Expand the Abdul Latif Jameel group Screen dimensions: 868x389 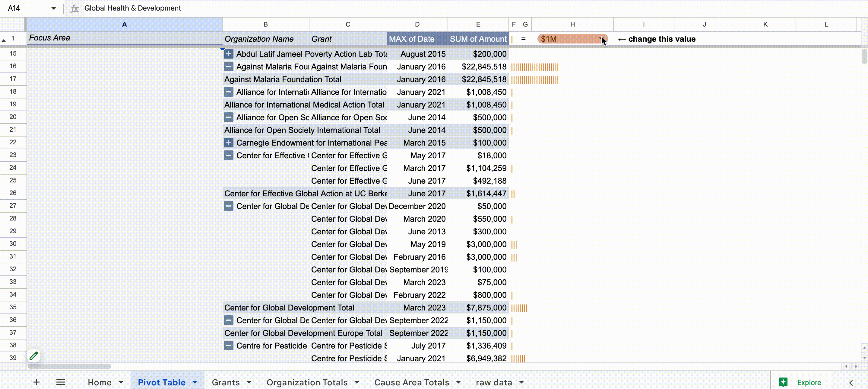coord(228,54)
